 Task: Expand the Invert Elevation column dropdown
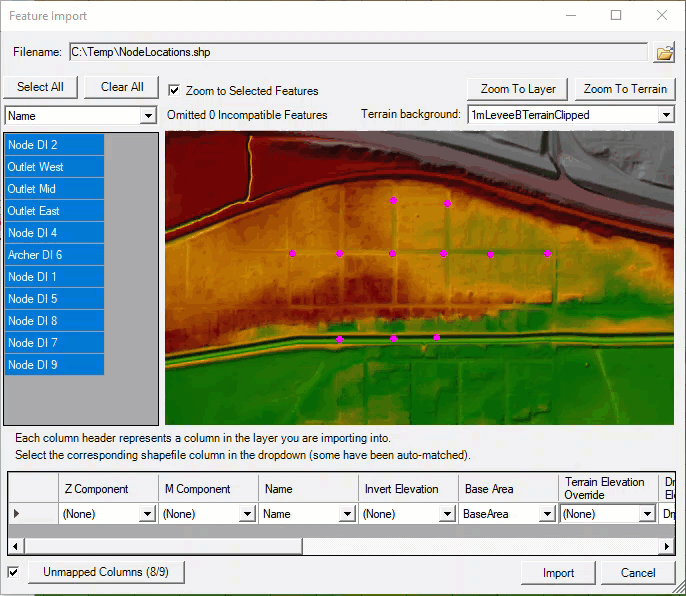click(447, 514)
